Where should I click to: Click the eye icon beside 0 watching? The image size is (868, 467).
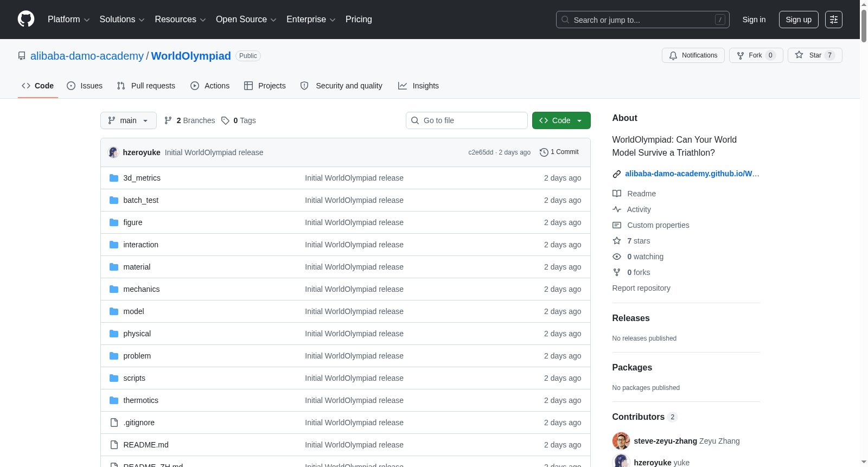point(617,257)
